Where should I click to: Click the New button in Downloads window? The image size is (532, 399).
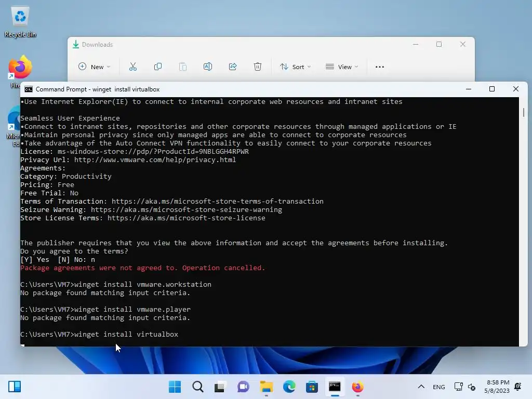(94, 67)
